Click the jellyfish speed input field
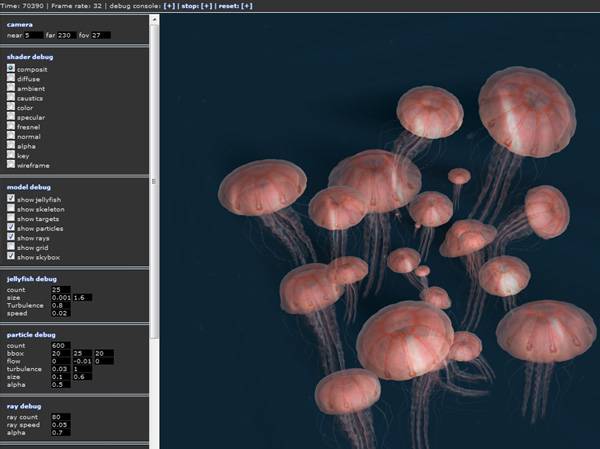The height and width of the screenshot is (449, 600). click(61, 314)
